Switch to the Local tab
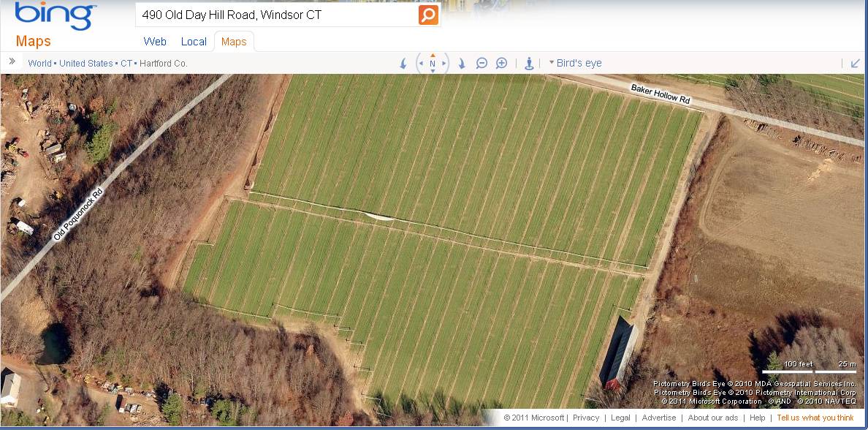The height and width of the screenshot is (430, 868). point(194,42)
